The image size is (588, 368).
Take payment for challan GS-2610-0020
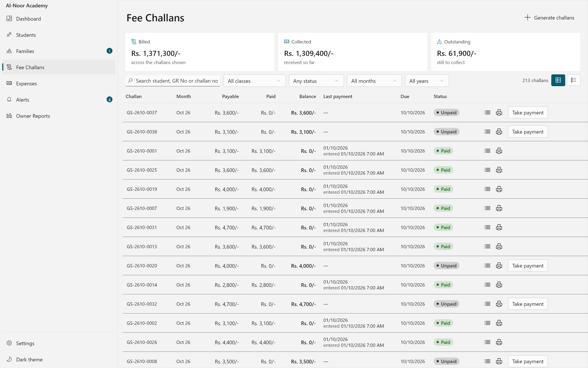[528, 266]
